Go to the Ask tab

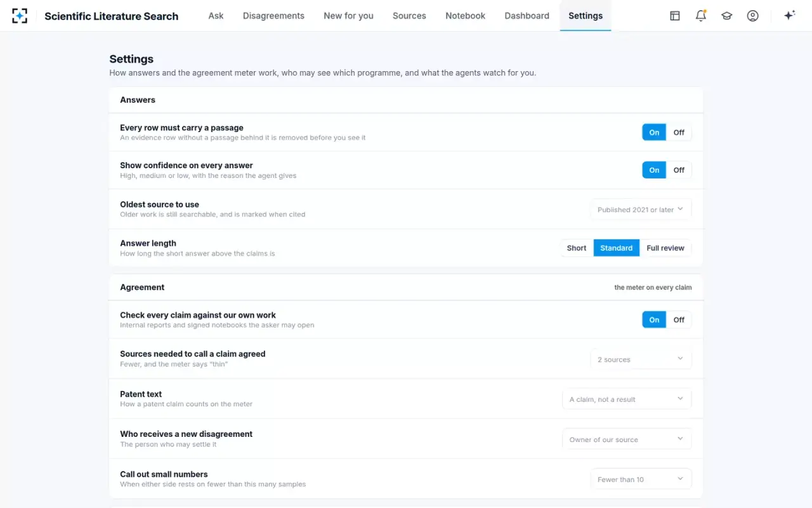pos(216,16)
